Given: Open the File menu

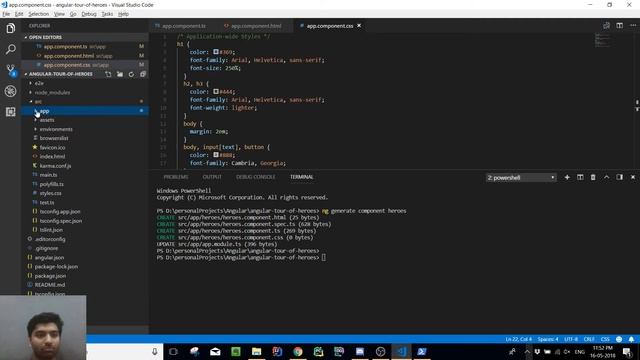Looking at the screenshot, I should [x=6, y=14].
